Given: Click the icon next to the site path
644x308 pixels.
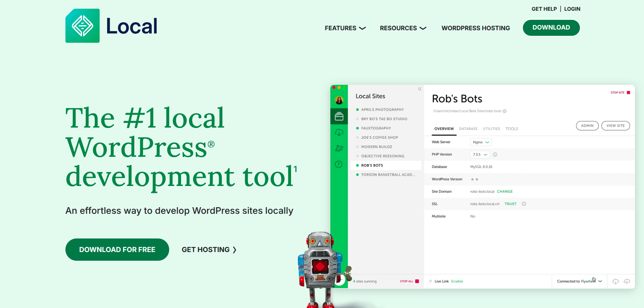Looking at the screenshot, I should coord(505,111).
